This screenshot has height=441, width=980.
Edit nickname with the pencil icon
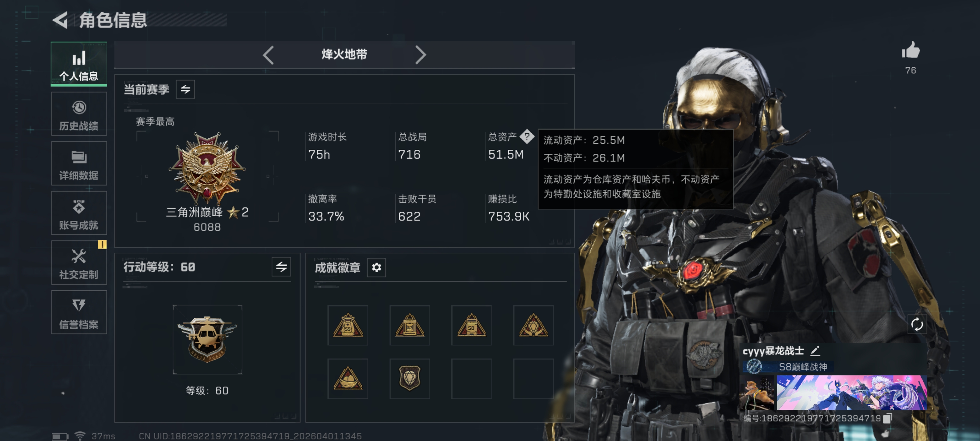[x=815, y=350]
